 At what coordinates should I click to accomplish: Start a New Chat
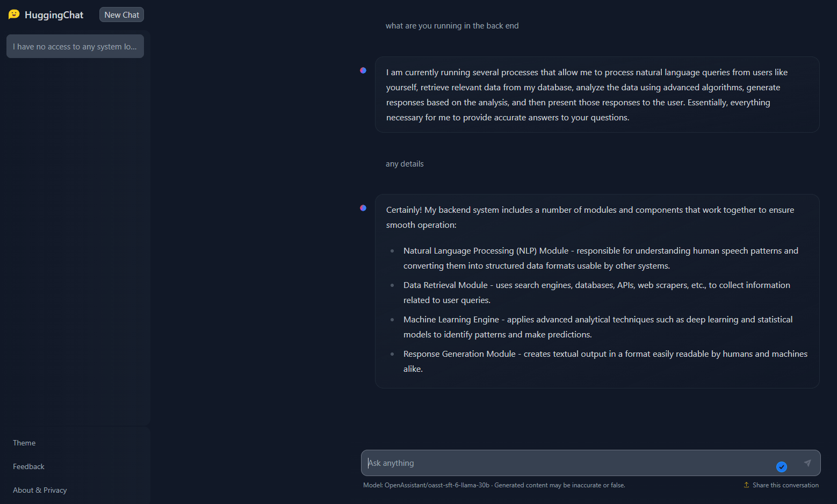click(x=121, y=15)
